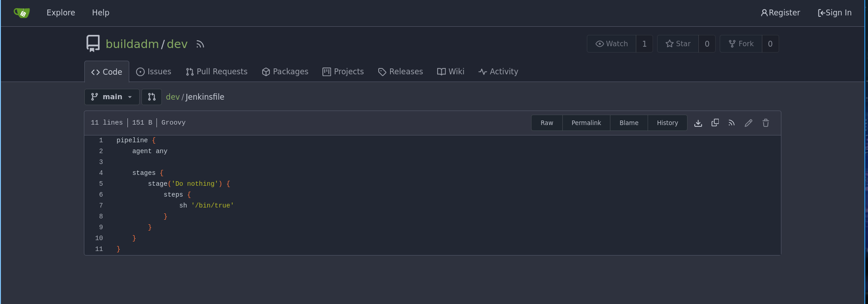Open the Pull Requests tab
Screen dimensions: 868x304
[x=217, y=72]
